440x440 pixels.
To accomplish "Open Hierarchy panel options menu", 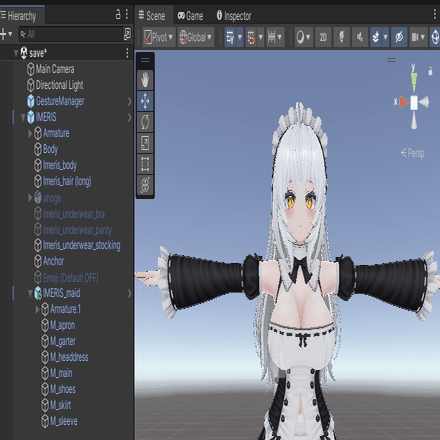I will click(127, 14).
